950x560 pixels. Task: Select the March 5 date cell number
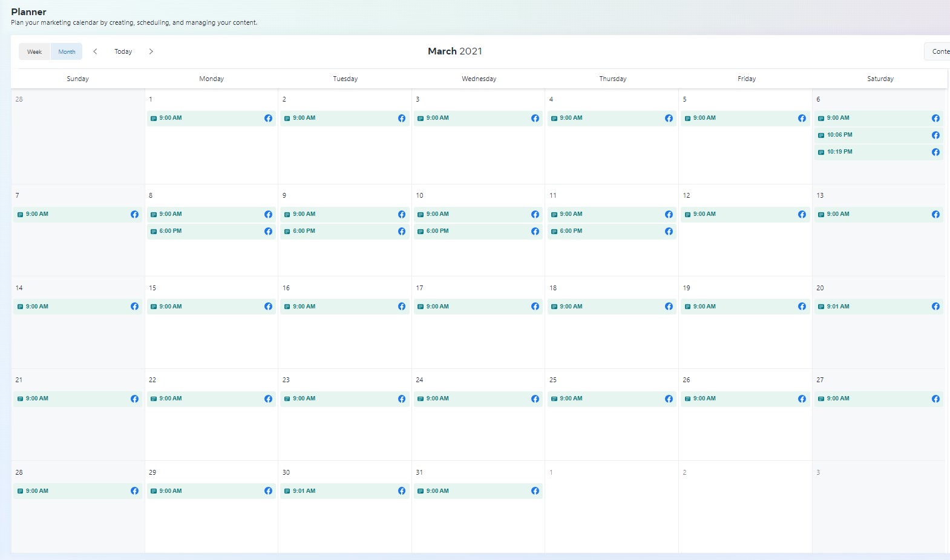[x=685, y=99]
